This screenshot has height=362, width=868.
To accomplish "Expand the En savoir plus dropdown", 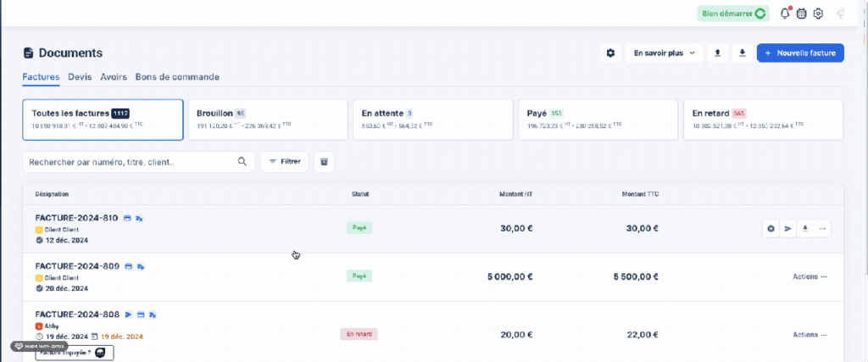I will [665, 53].
